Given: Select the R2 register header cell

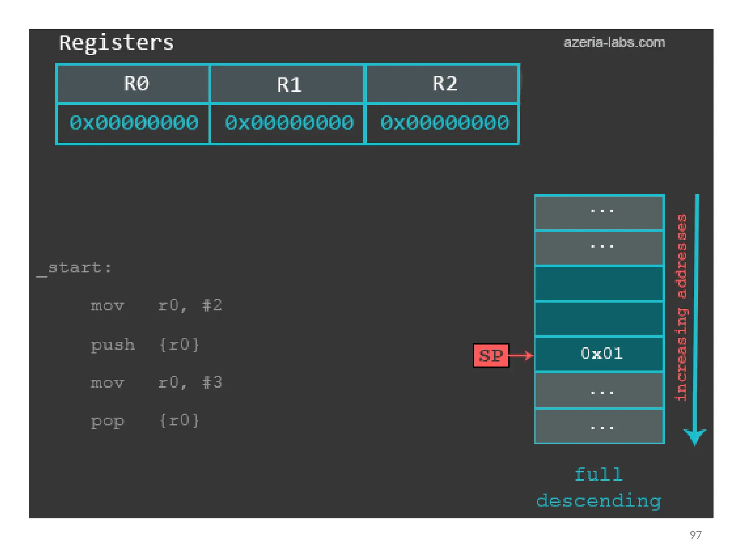Looking at the screenshot, I should 442,84.
